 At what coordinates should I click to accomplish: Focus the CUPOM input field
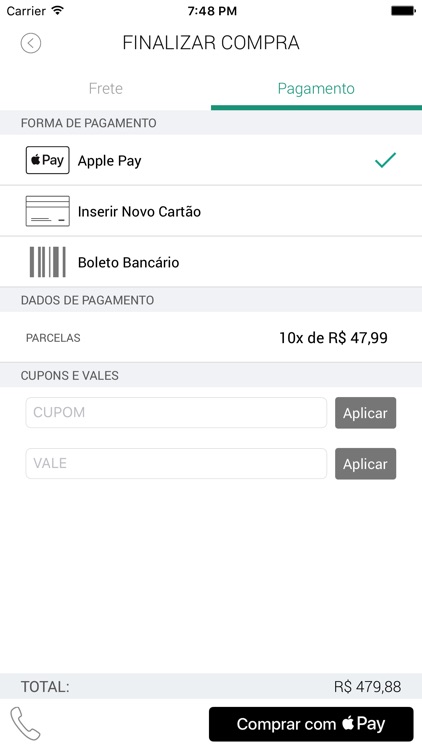coord(176,412)
